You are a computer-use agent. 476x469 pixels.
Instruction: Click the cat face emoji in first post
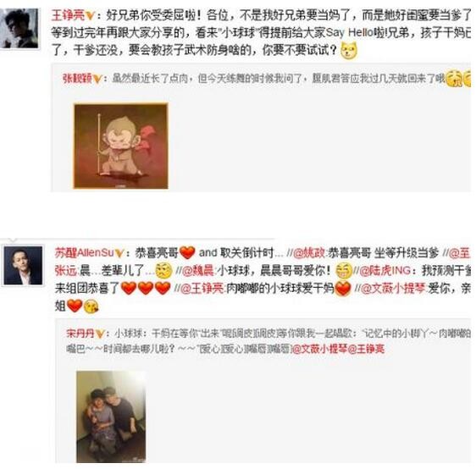click(349, 51)
